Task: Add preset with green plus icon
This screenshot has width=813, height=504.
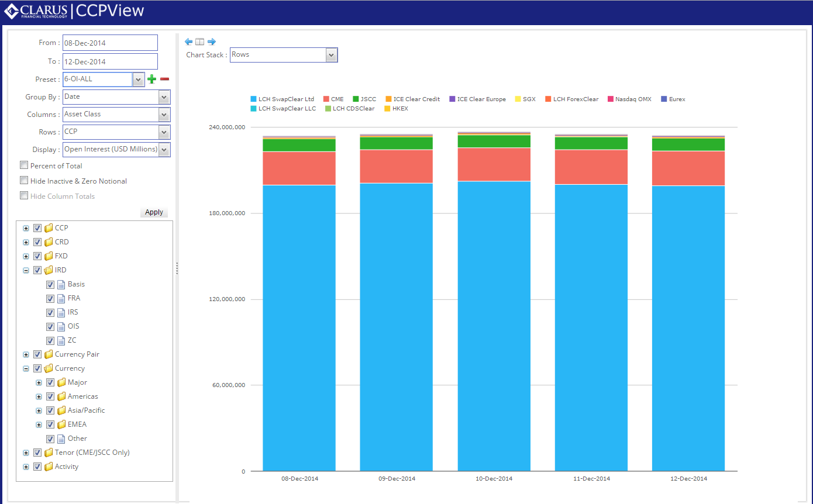Action: click(152, 79)
